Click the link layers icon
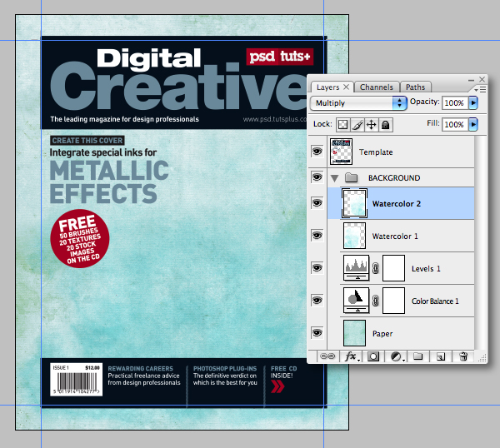500x448 pixels. click(327, 356)
